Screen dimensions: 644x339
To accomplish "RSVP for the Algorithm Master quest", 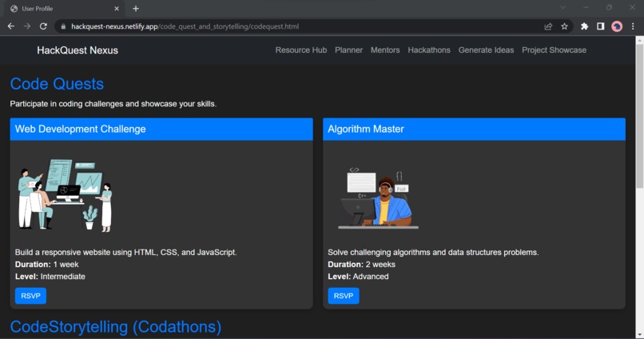I will coord(344,296).
